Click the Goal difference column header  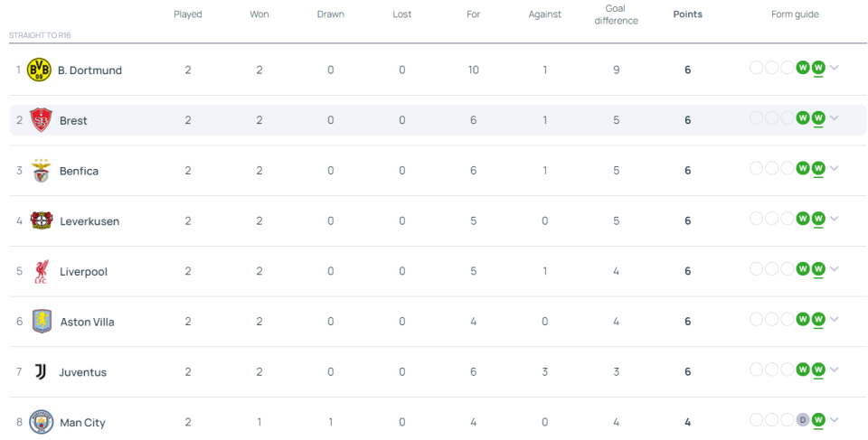coord(616,14)
